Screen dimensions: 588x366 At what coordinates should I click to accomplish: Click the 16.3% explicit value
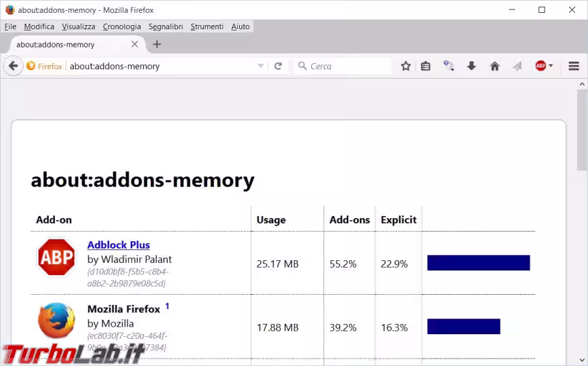[394, 327]
